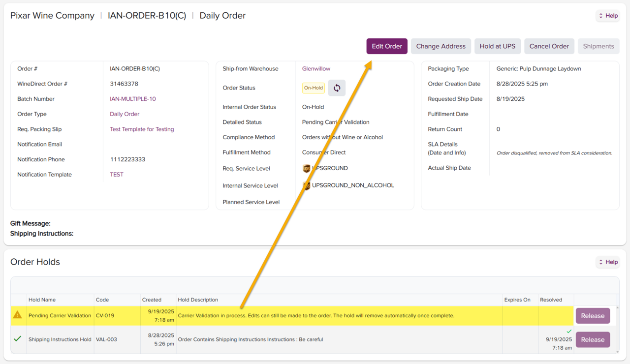630x364 pixels.
Task: Click the Pending Carrier Validation hold name
Action: (x=60, y=316)
